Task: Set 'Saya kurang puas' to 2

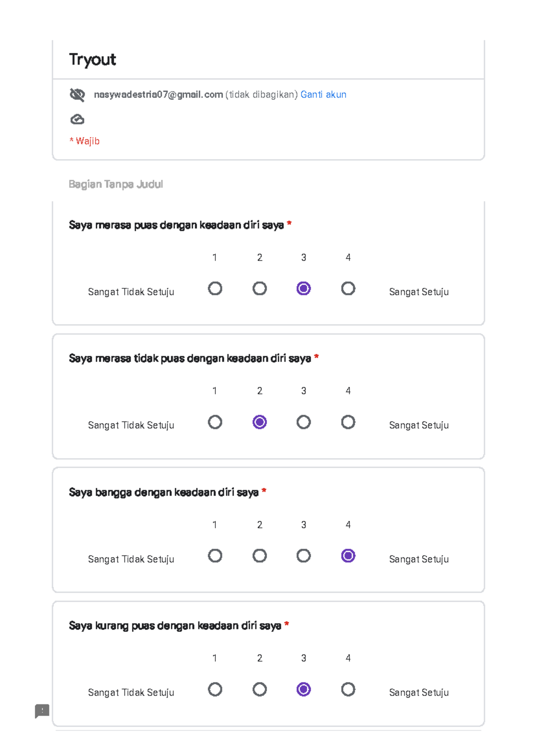Action: [259, 689]
